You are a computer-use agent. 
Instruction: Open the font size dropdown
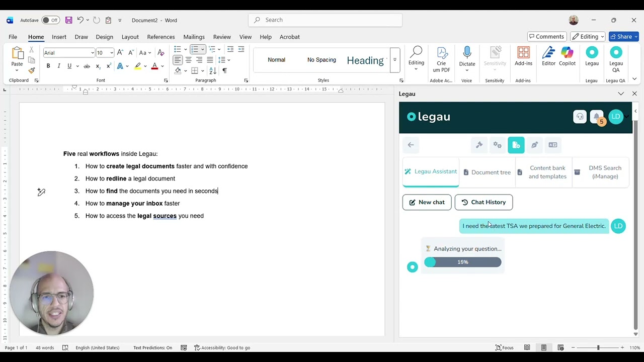click(112, 53)
